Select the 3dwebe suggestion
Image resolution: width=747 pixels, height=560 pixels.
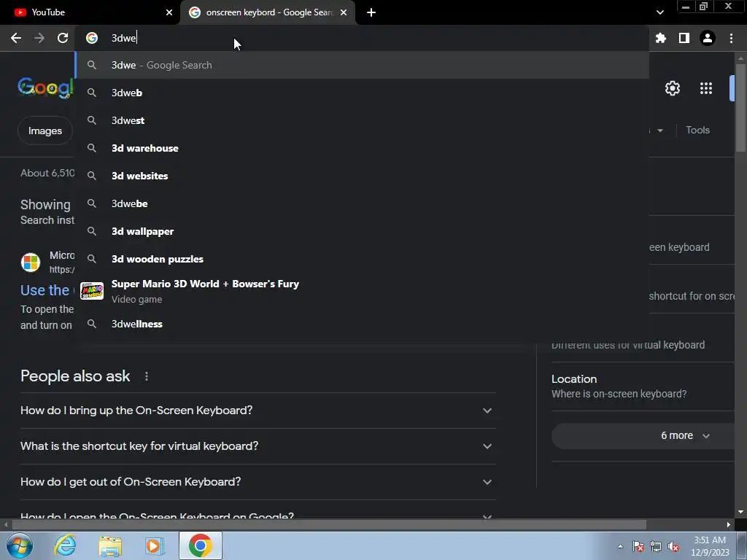(x=362, y=203)
